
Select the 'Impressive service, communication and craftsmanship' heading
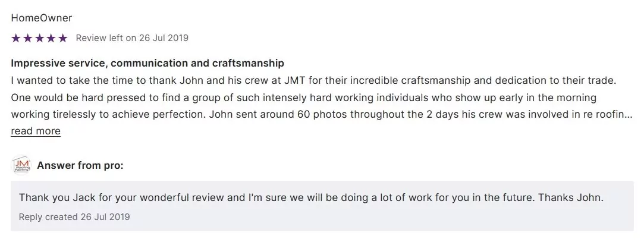pos(147,63)
